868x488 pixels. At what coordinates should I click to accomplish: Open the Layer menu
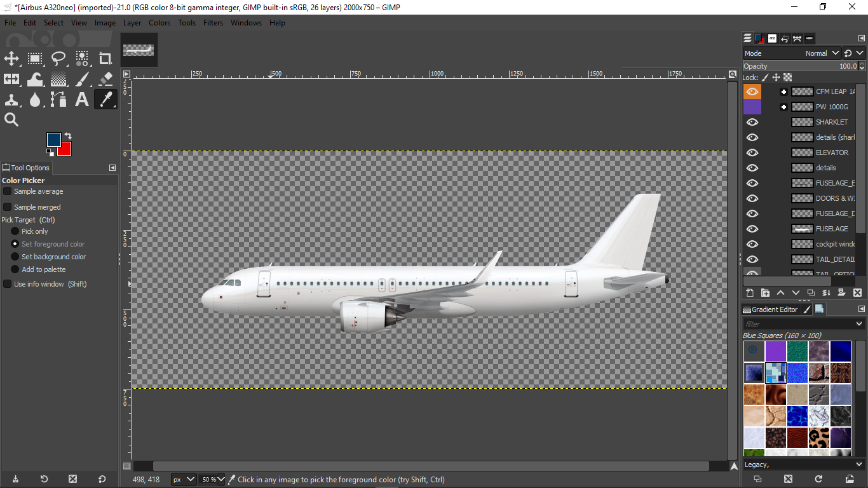132,23
